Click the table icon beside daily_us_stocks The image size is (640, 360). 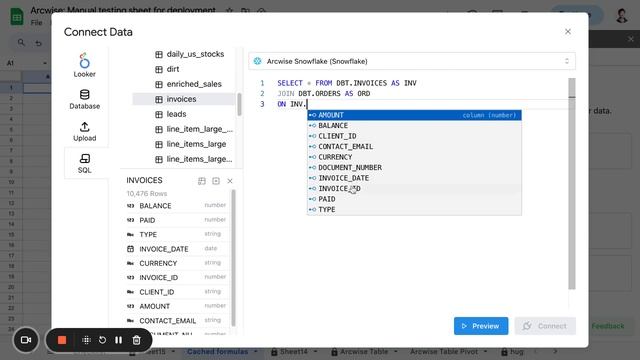pyautogui.click(x=159, y=54)
